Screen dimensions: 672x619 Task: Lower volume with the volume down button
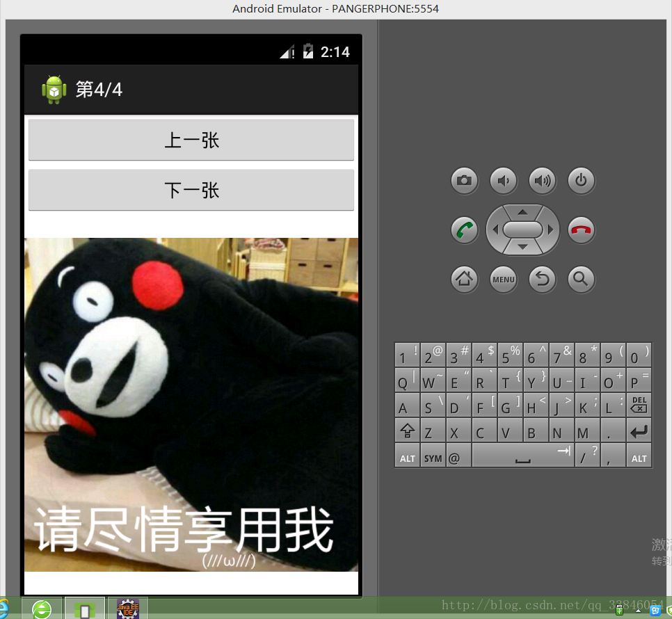click(x=503, y=180)
